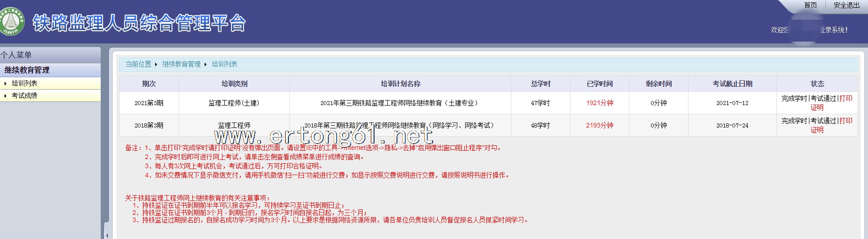Click the 考试截止日期 column header
This screenshot has width=868, height=239.
[x=732, y=84]
